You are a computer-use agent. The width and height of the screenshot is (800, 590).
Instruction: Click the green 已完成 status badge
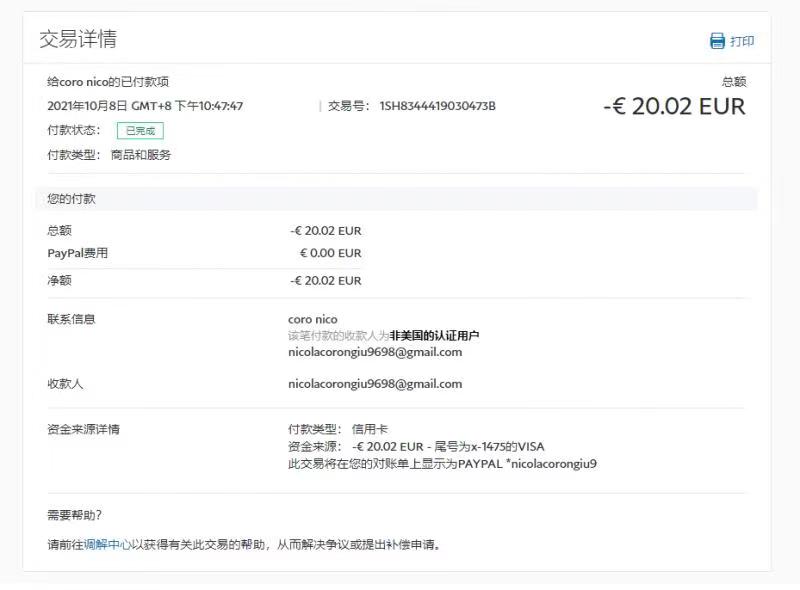click(x=140, y=130)
